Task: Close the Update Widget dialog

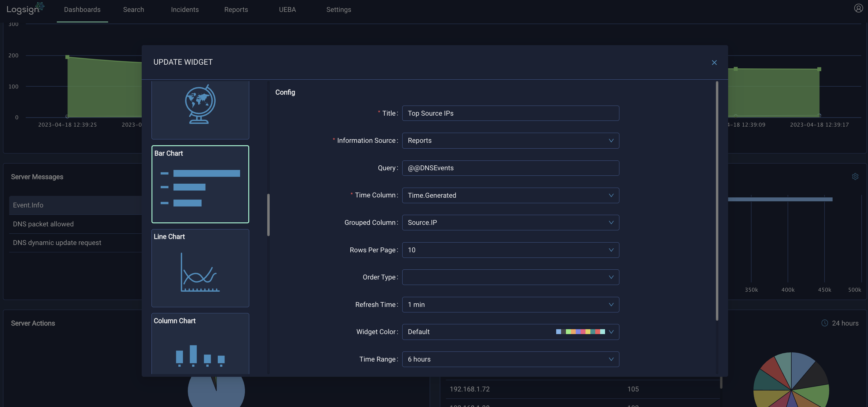Action: coord(714,63)
